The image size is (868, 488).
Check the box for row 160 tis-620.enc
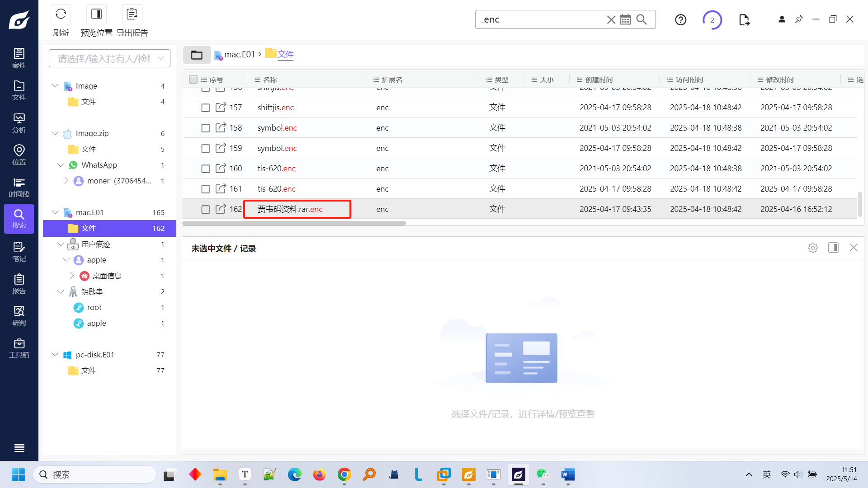205,169
